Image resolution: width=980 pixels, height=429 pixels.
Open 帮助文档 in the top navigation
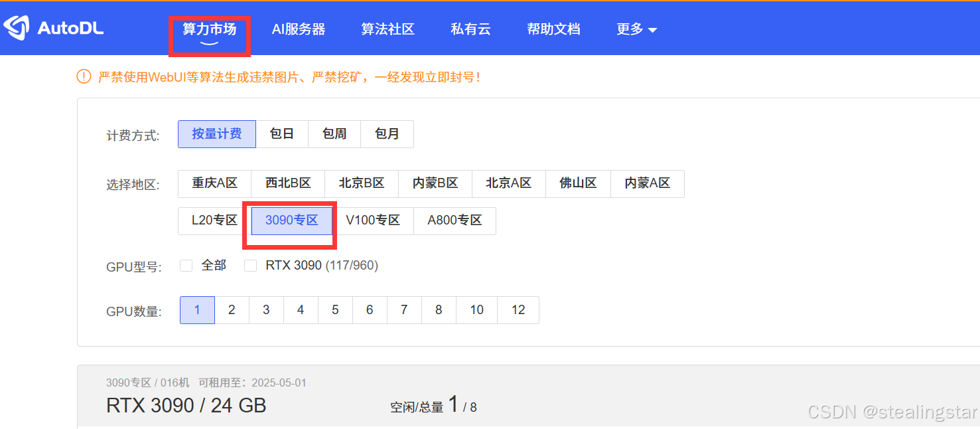tap(553, 29)
